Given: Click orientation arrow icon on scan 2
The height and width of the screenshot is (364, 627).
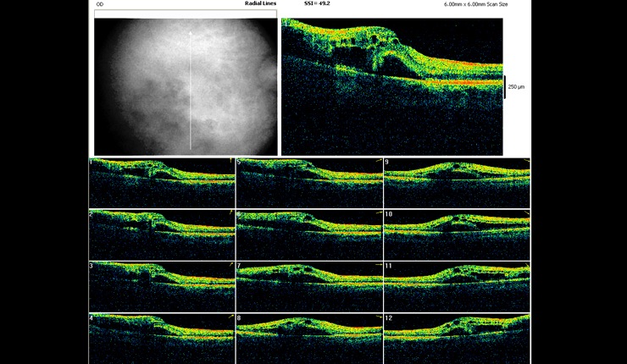Looking at the screenshot, I should pyautogui.click(x=230, y=213).
